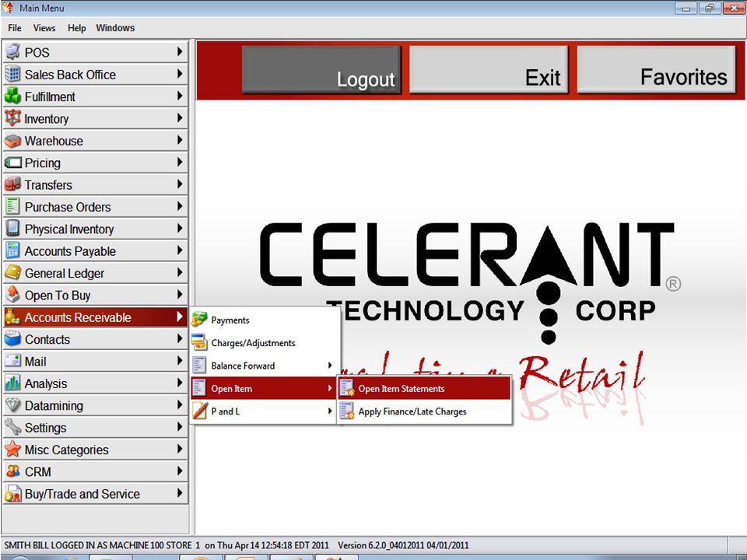747x560 pixels.
Task: Click the Contacts icon
Action: coord(13,339)
